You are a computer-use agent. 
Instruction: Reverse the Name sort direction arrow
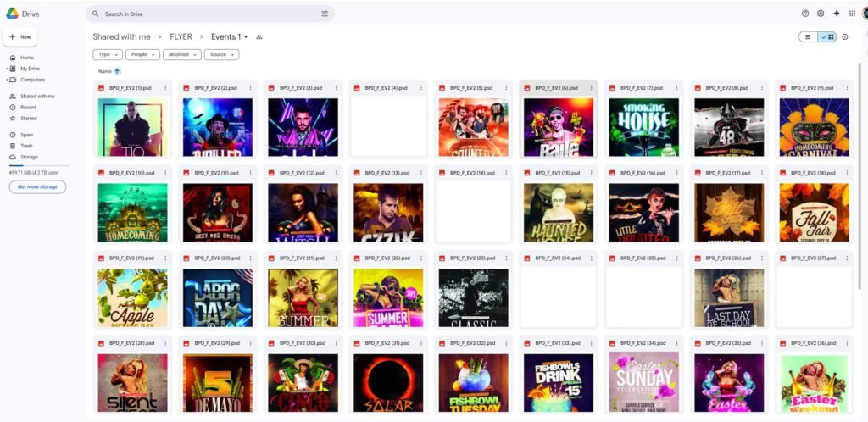coord(117,71)
